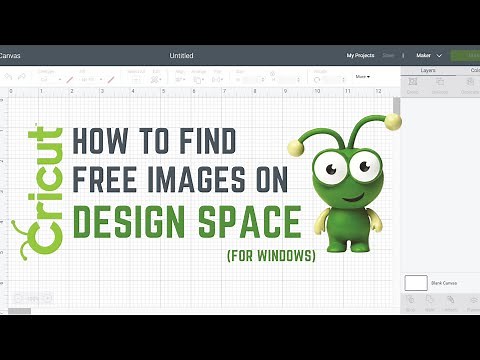
Task: Click the Select All icon
Action: pos(136,80)
